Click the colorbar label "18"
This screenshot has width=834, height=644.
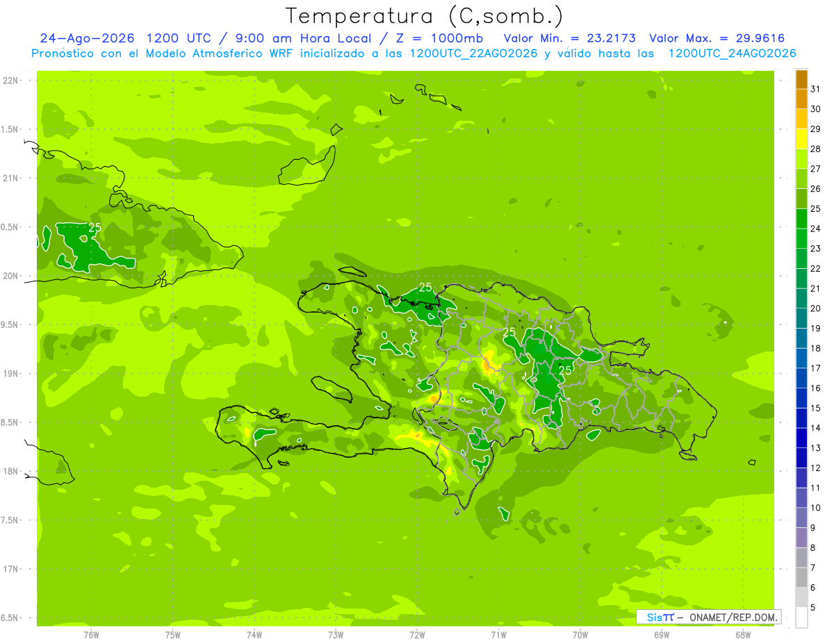(816, 348)
